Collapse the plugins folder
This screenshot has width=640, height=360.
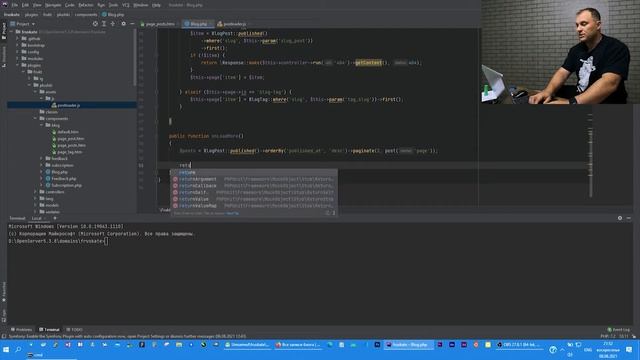point(18,65)
